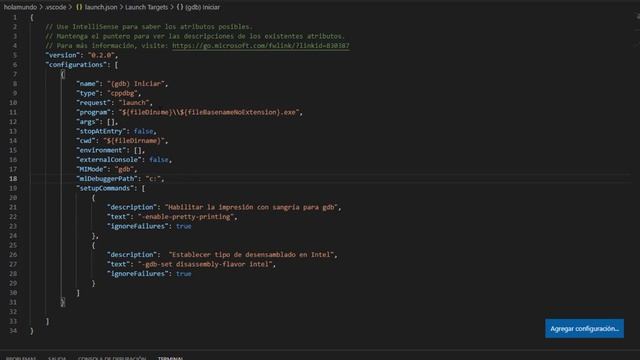Open the (gdb) Iniciar breadcrumb item
640x360 pixels.
(x=202, y=7)
